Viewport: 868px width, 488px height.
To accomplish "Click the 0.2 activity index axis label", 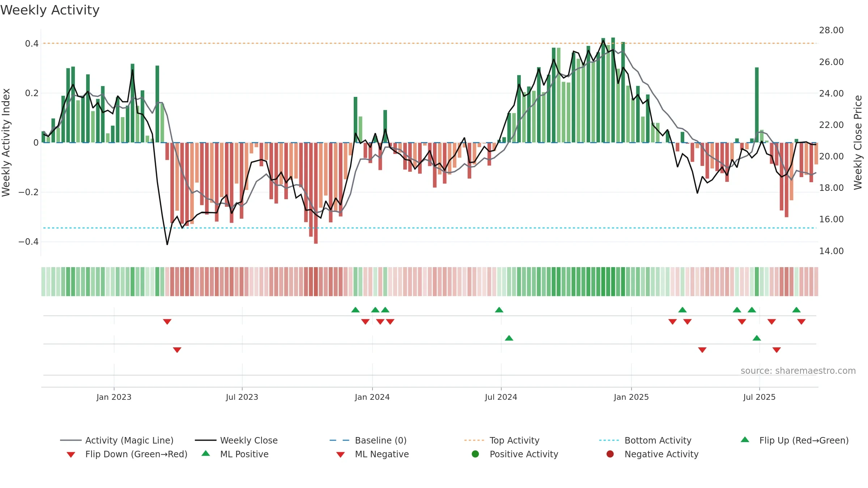I will click(x=32, y=93).
